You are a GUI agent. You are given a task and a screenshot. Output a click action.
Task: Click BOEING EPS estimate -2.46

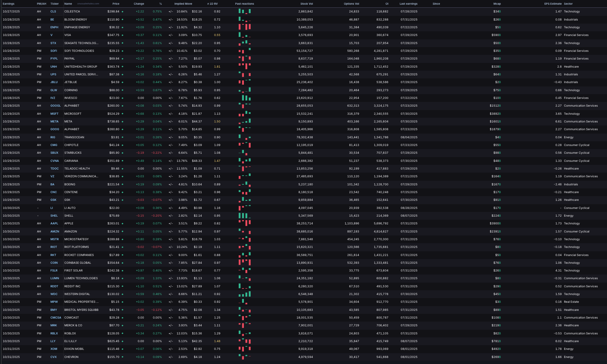pos(557,184)
